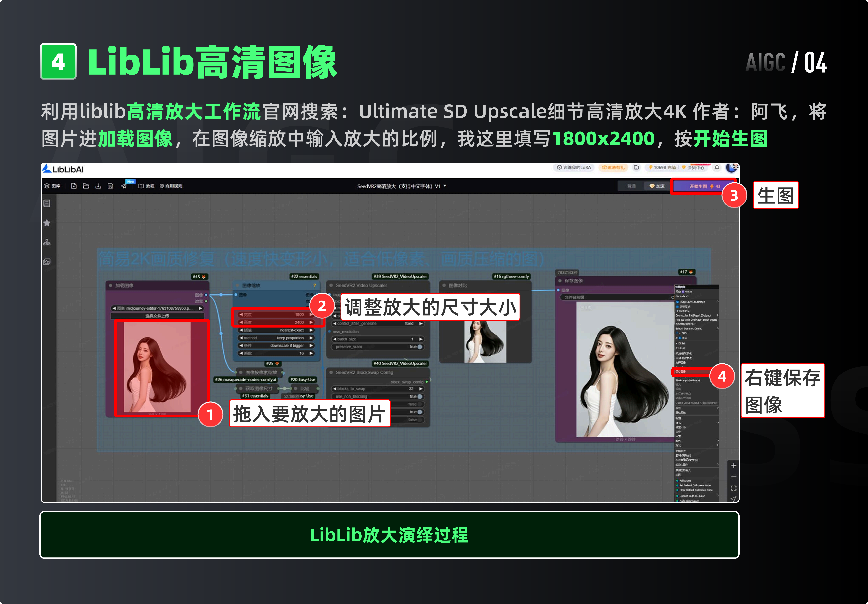Collapse the 保存图像 node dot
The height and width of the screenshot is (604, 868).
click(560, 281)
